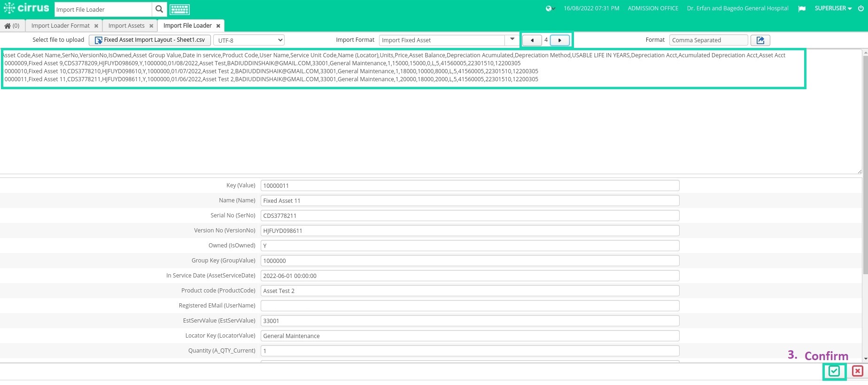Go to the next record arrow
This screenshot has width=868, height=385.
(x=560, y=40)
